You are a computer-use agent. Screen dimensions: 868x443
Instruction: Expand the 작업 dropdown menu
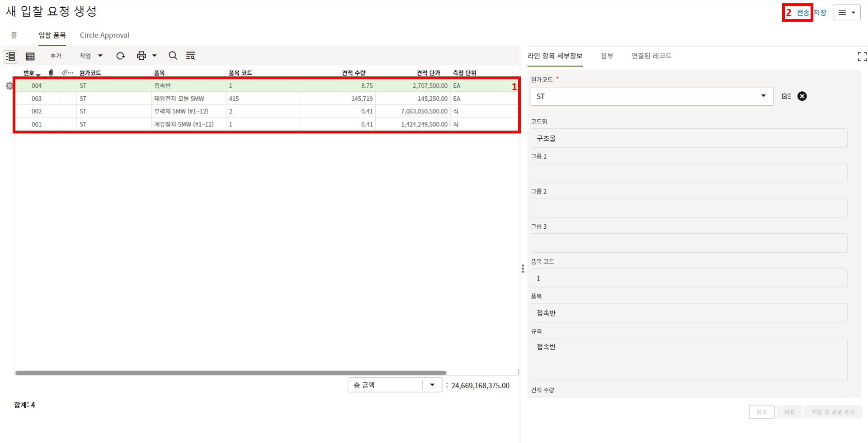tap(91, 56)
